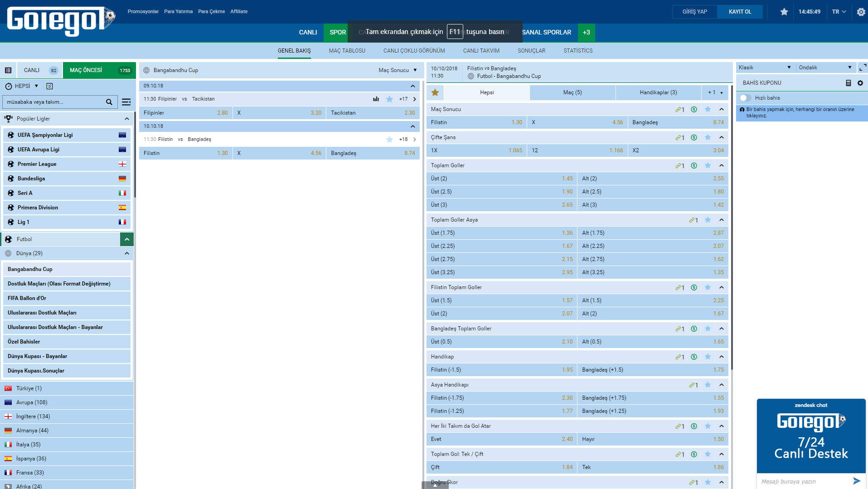Switch to the MAÇ TABLOSU tab
Viewport: 868px width, 489px height.
[347, 51]
